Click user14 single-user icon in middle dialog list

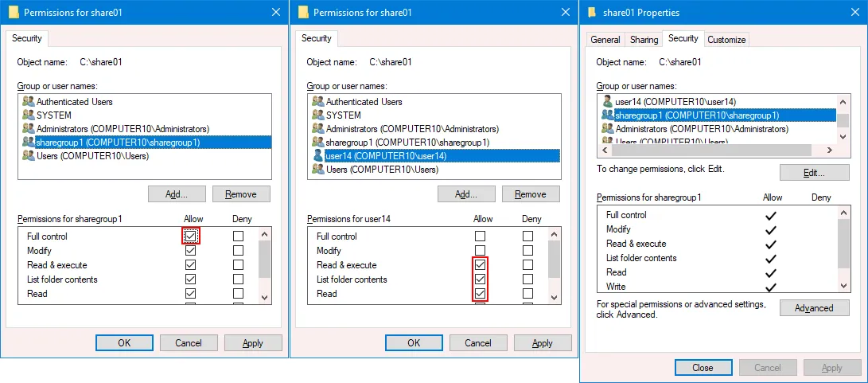pos(318,156)
